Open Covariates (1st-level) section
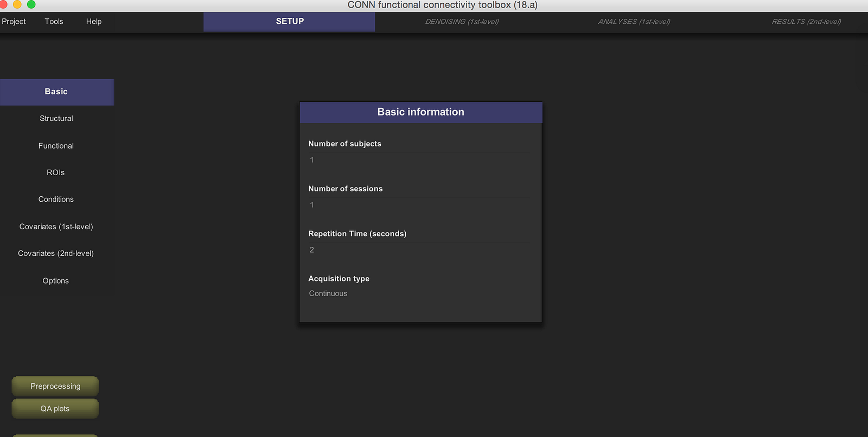The image size is (868, 437). coord(56,227)
